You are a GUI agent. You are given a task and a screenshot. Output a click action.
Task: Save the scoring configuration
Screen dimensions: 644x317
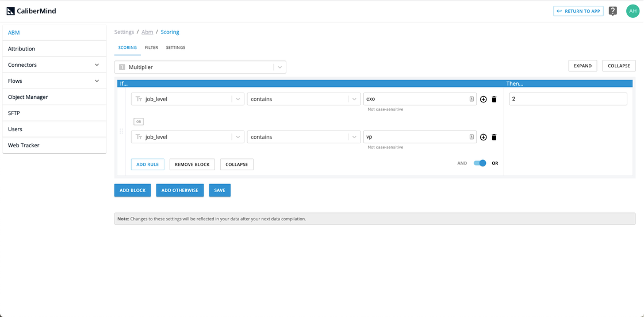click(220, 190)
